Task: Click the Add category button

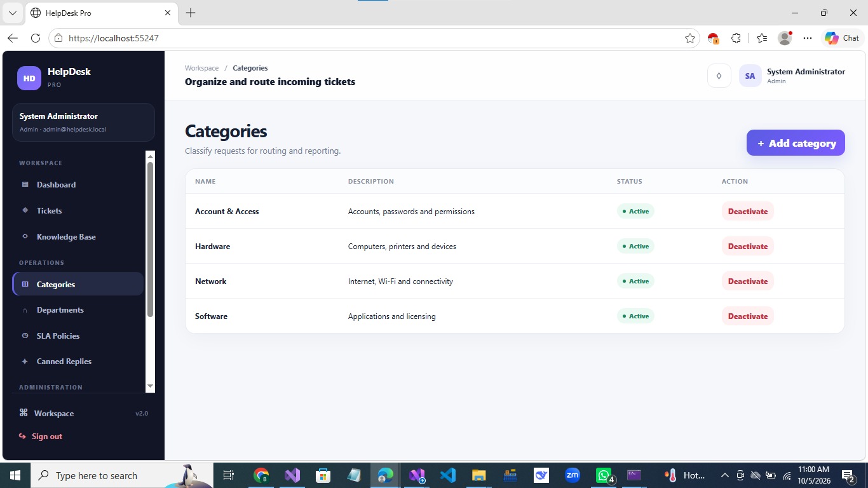Action: (796, 143)
